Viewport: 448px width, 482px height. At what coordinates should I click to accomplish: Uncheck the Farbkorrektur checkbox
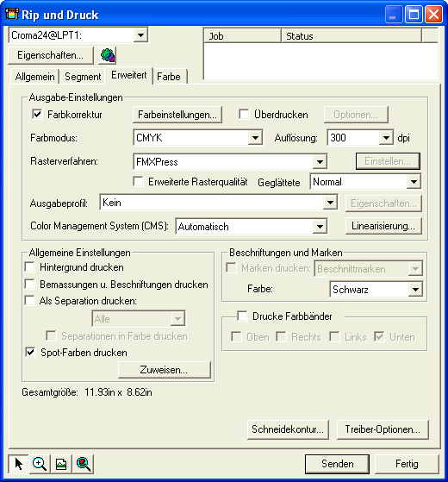coord(37,115)
